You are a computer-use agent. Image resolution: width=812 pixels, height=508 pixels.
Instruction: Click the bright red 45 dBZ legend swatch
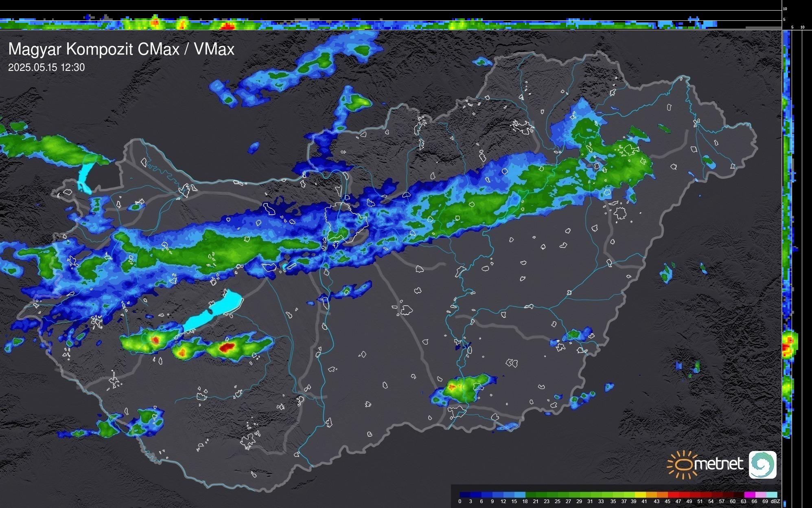tap(673, 495)
